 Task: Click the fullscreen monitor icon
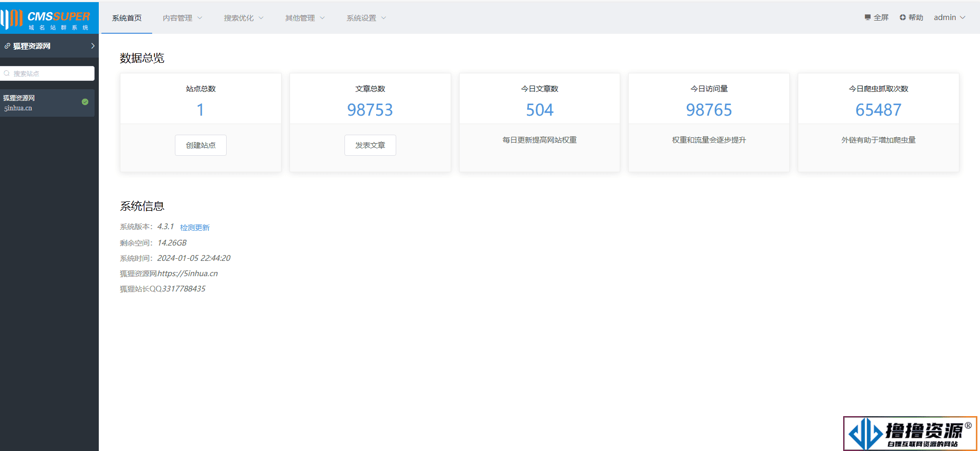tap(867, 17)
